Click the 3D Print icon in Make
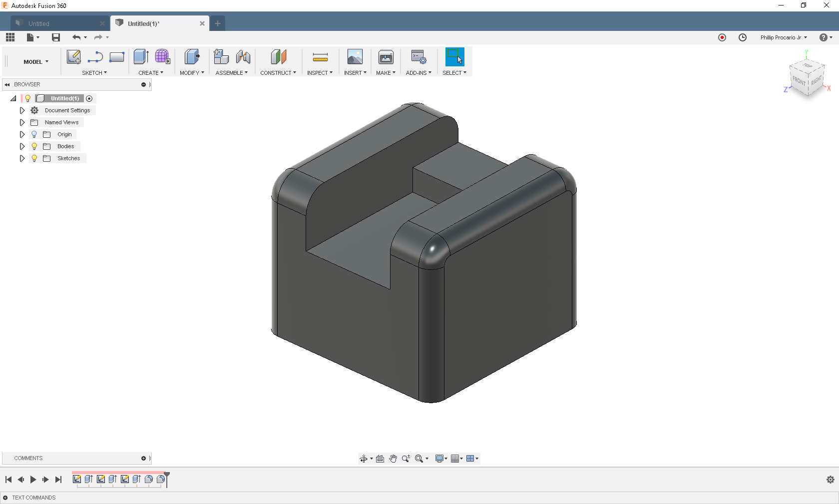 pos(386,57)
